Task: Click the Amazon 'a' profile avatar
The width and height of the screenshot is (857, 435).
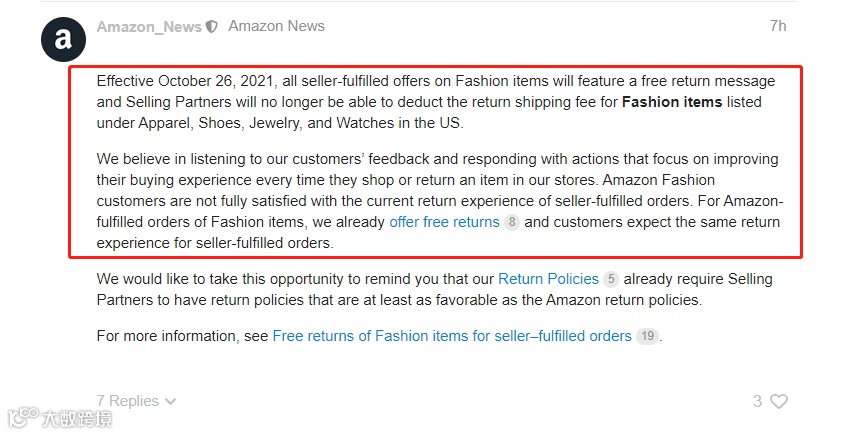Action: 63,39
